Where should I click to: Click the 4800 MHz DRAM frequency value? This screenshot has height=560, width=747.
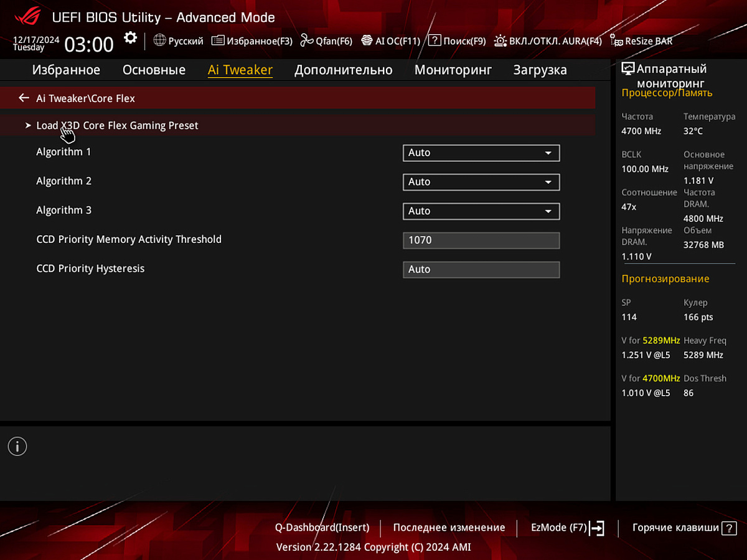pyautogui.click(x=703, y=219)
